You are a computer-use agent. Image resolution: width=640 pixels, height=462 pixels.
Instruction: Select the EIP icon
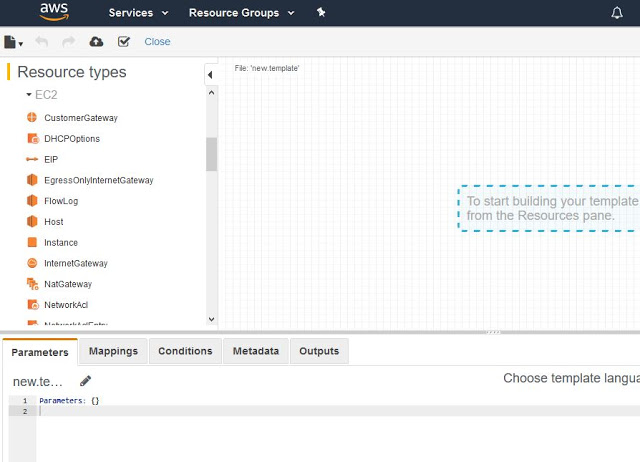32,159
